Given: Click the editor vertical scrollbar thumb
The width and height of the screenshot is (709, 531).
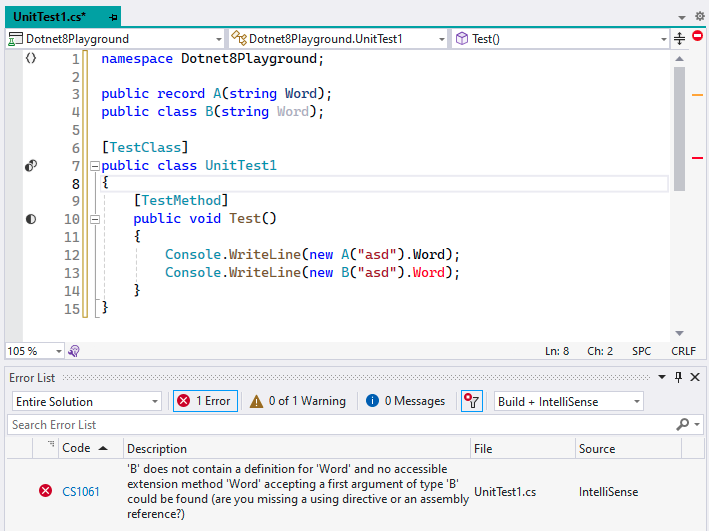Looking at the screenshot, I should tap(679, 129).
